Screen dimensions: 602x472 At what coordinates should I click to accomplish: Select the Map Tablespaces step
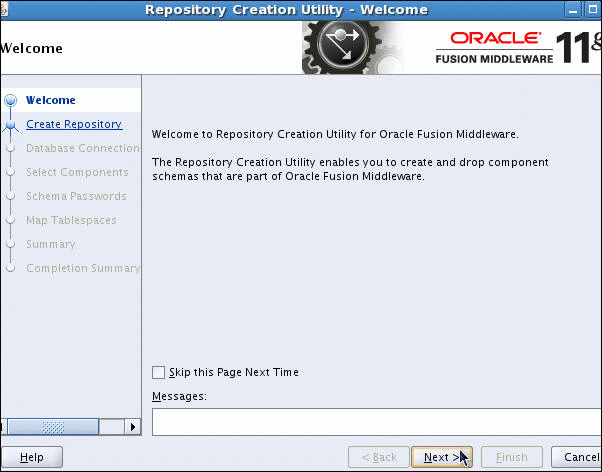(x=71, y=220)
